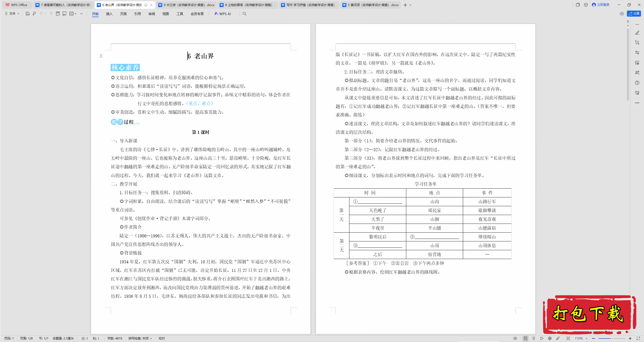
Task: Open the toolbox icon in right sidebar
Action: click(637, 73)
